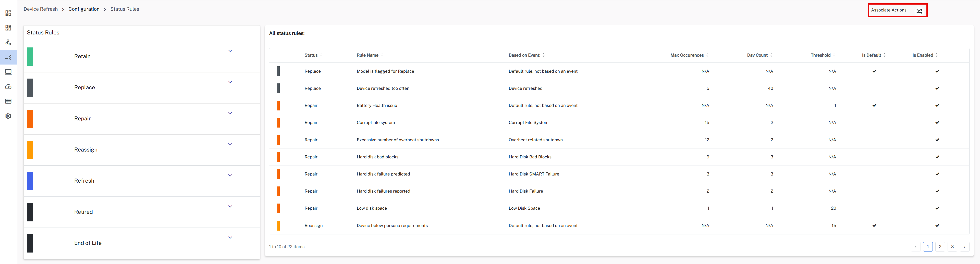Click the shuffle icon in Associate Actions

919,11
